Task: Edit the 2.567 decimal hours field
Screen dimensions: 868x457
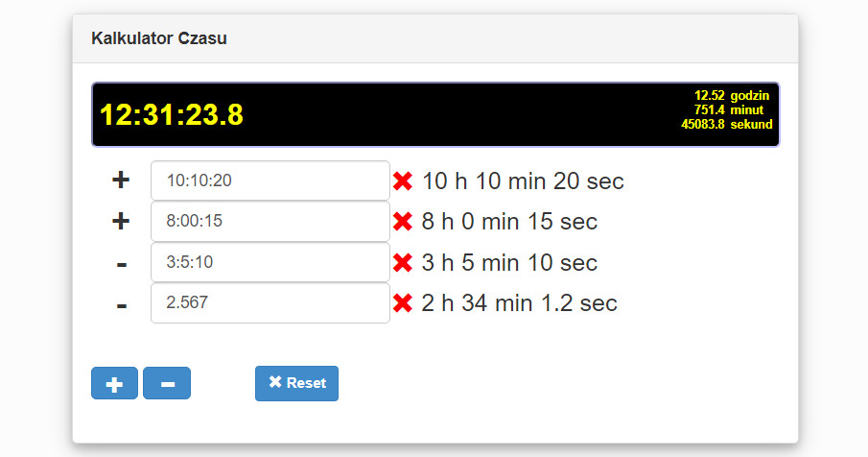Action: [x=270, y=302]
